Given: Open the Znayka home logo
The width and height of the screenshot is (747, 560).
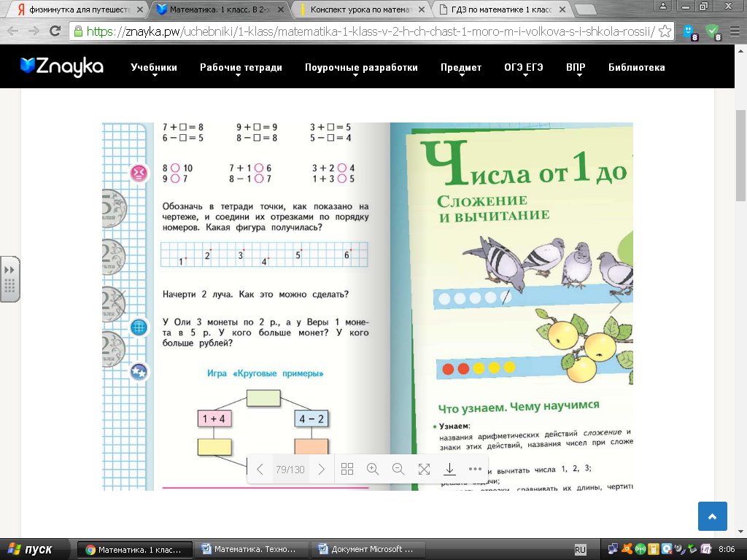Looking at the screenshot, I should tap(62, 66).
